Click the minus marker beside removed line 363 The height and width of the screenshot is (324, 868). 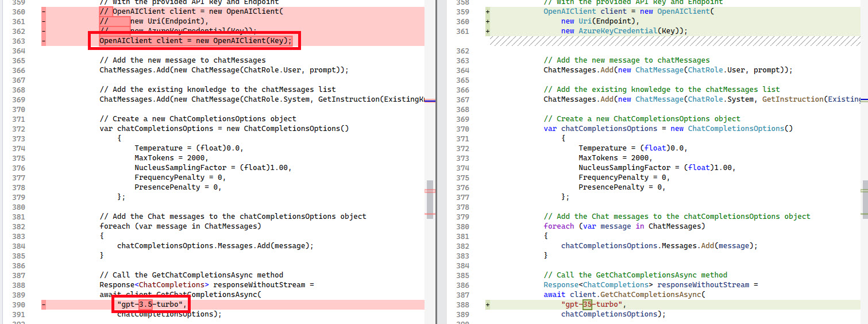[x=44, y=41]
